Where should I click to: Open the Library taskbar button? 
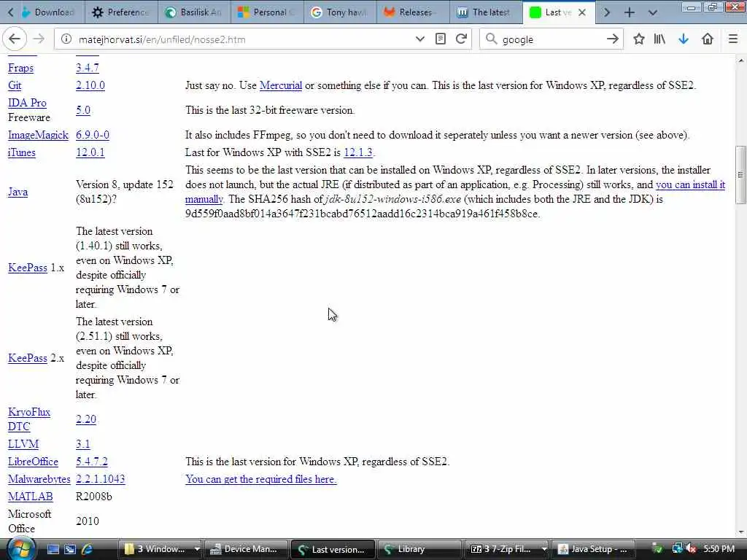(419, 549)
